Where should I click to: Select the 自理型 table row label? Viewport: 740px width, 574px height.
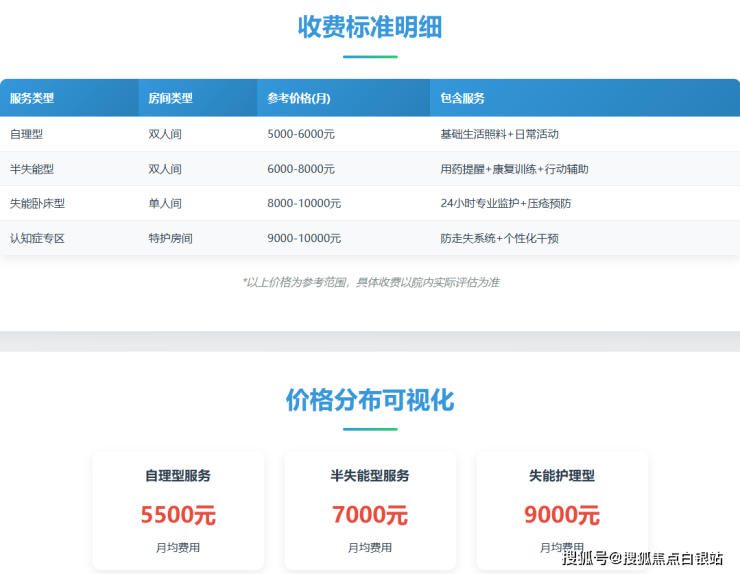click(x=26, y=134)
